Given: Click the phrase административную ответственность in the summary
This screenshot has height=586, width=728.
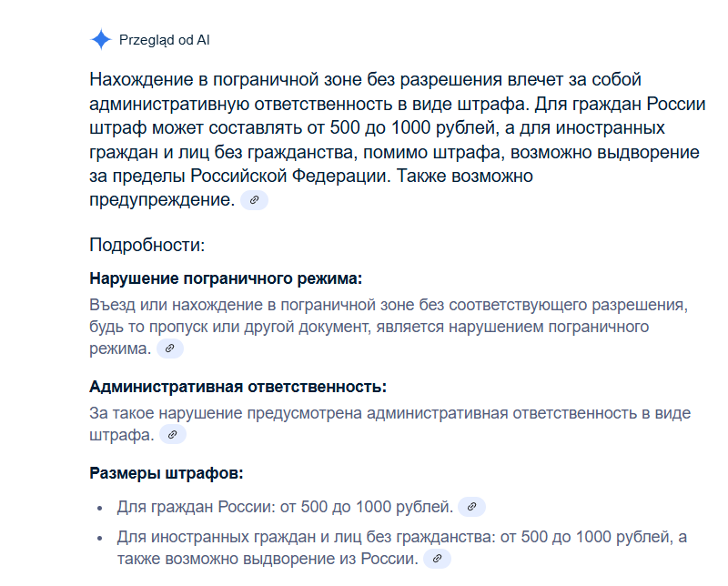Looking at the screenshot, I should point(240,104).
